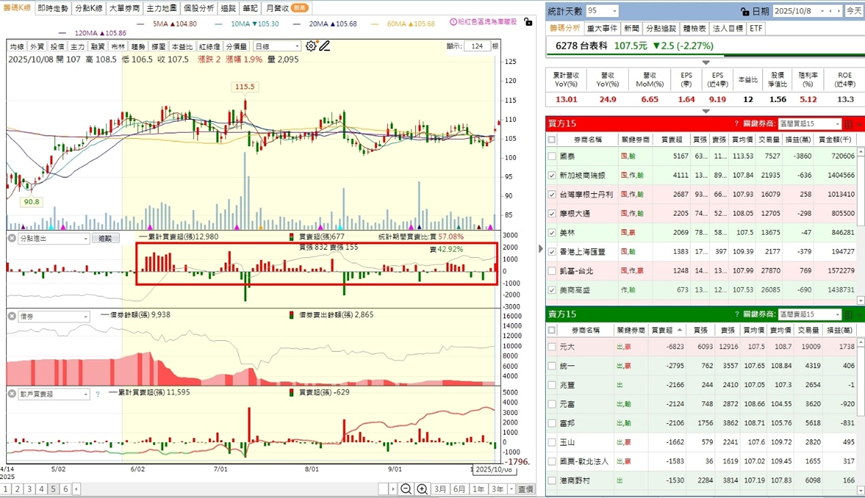Uncheck the 新加坡商瑞銀 checkbox
The width and height of the screenshot is (865, 498).
pos(552,175)
